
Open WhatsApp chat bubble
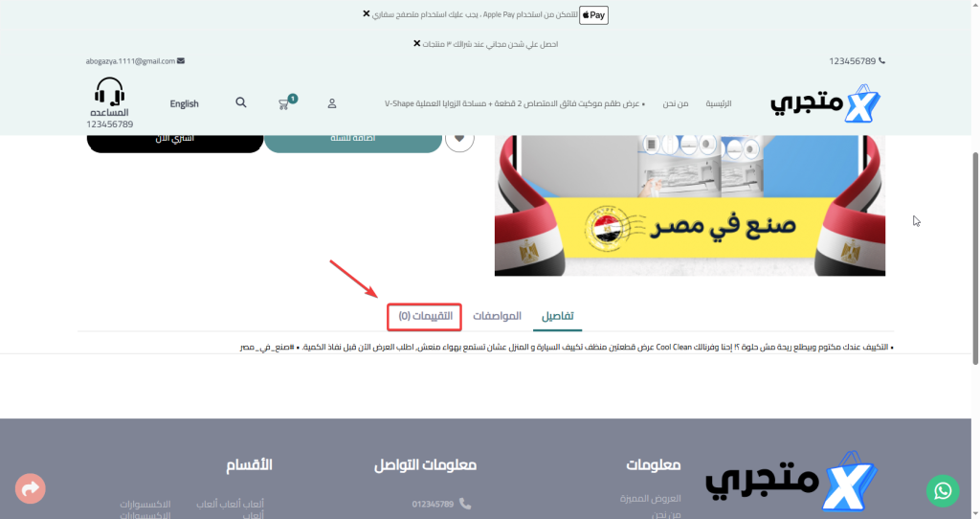[x=943, y=490]
